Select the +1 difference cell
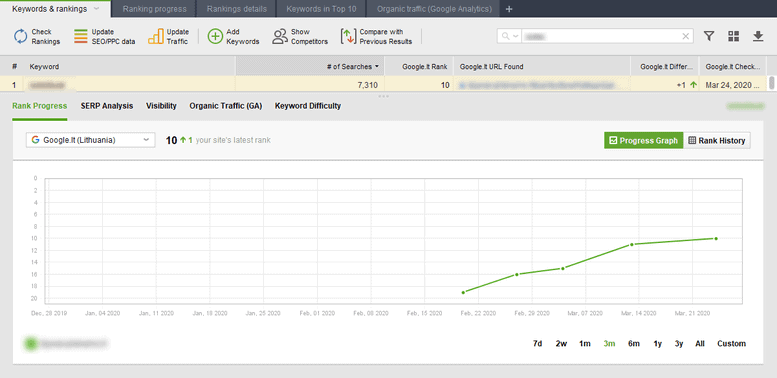The width and height of the screenshot is (777, 378). click(665, 85)
